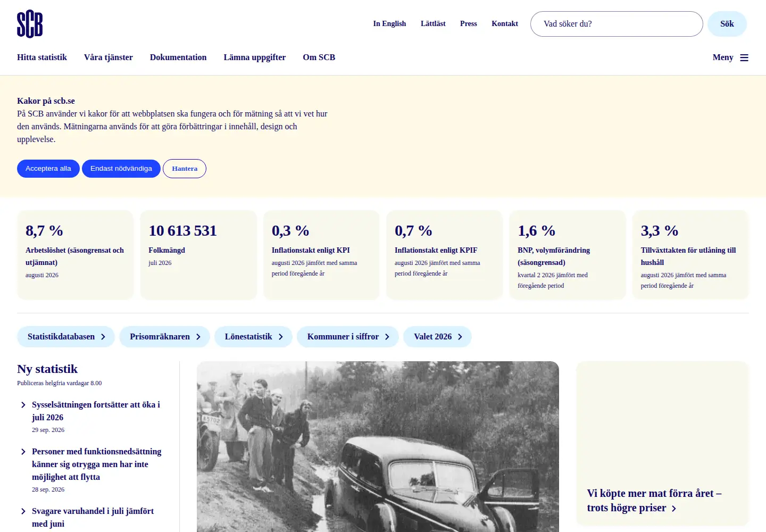Click the chevron on Lönestatistik pill
The image size is (766, 532).
281,337
